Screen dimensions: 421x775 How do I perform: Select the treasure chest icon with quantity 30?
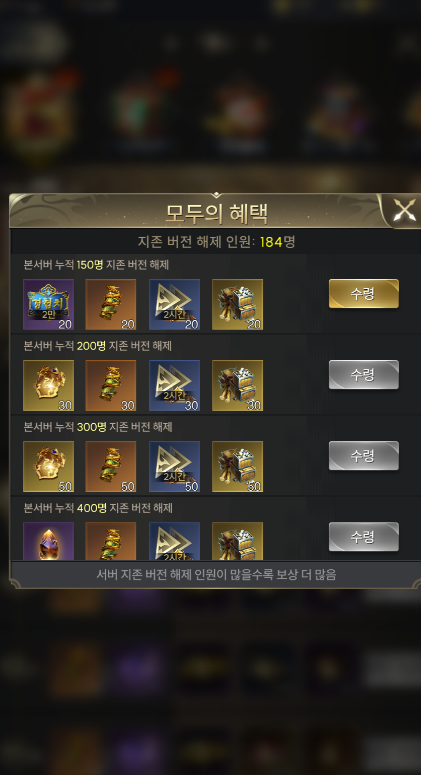tap(238, 386)
